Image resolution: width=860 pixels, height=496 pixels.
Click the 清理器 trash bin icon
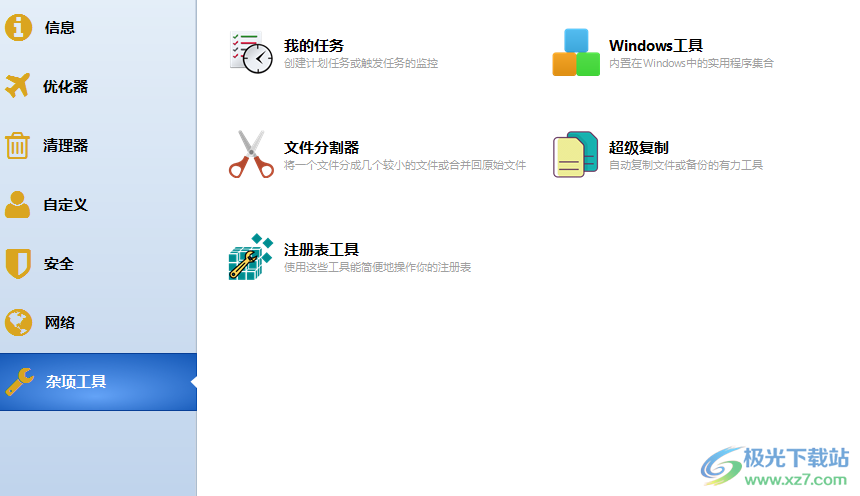pos(17,145)
